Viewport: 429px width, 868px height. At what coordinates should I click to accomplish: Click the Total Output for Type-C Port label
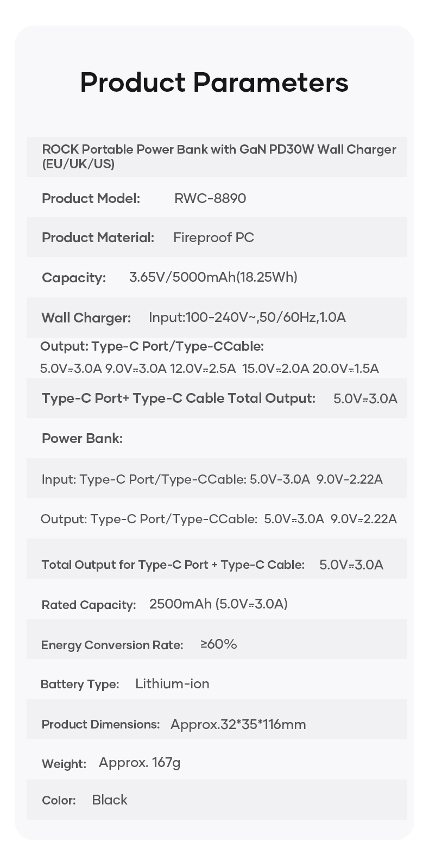pos(173,565)
